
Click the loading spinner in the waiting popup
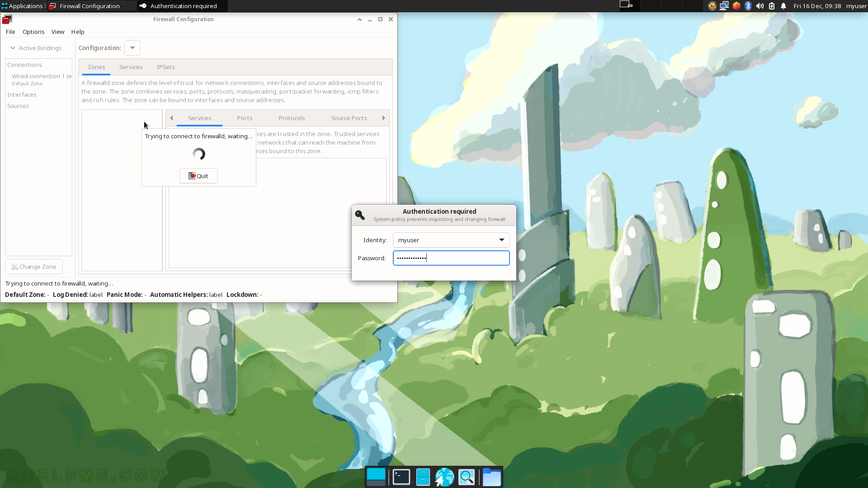tap(199, 154)
